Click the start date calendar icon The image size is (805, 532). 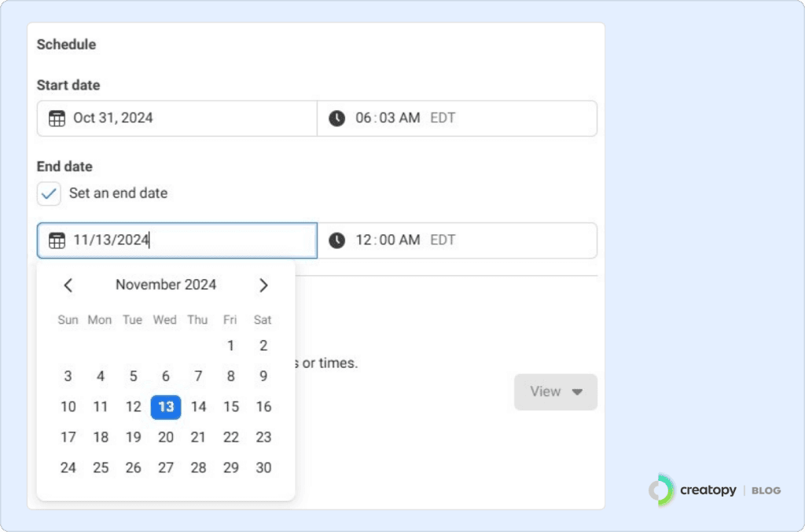coord(57,119)
